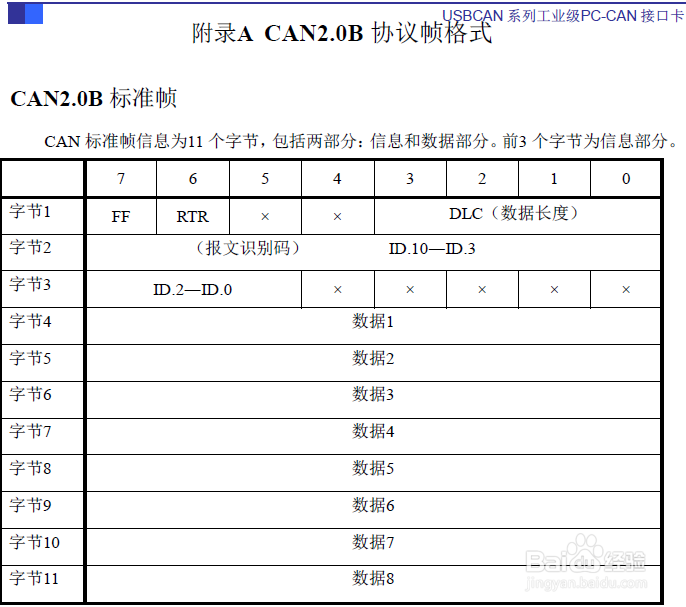686x607 pixels.
Task: Click row label 字节7
Action: (x=30, y=432)
